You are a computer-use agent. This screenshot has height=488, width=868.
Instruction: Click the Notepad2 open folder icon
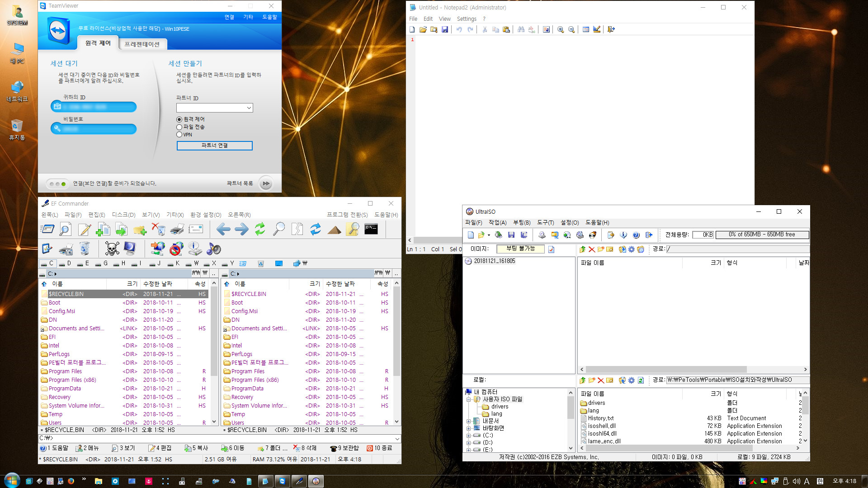423,29
